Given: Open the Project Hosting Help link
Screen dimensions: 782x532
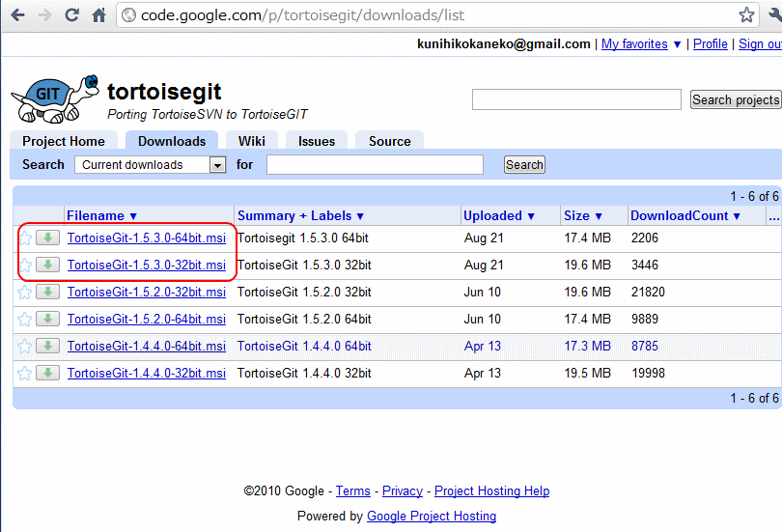Looking at the screenshot, I should 491,491.
